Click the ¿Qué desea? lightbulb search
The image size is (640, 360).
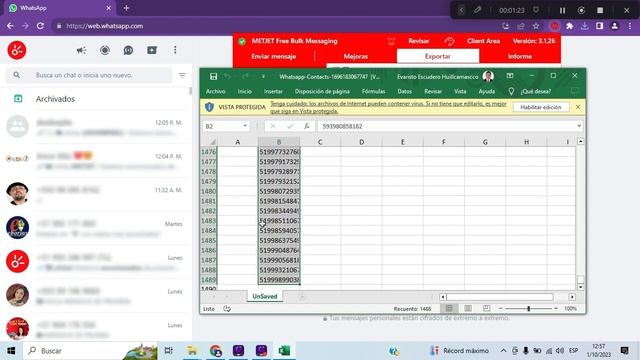tap(531, 91)
